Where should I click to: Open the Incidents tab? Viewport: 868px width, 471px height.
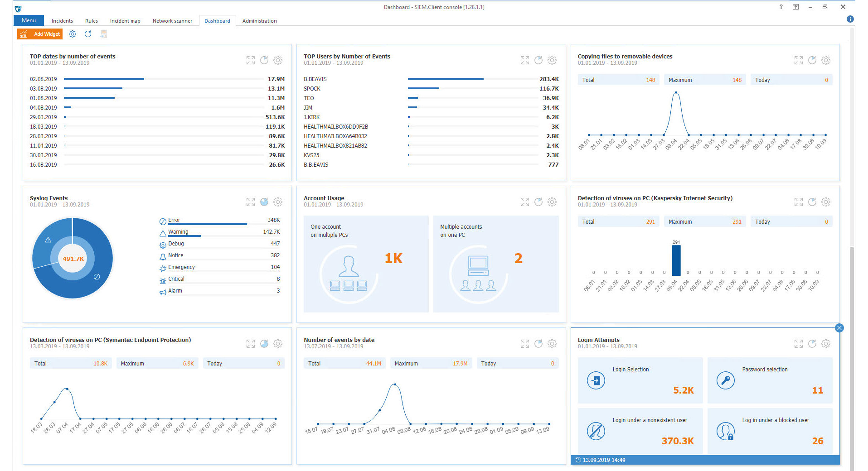click(62, 21)
